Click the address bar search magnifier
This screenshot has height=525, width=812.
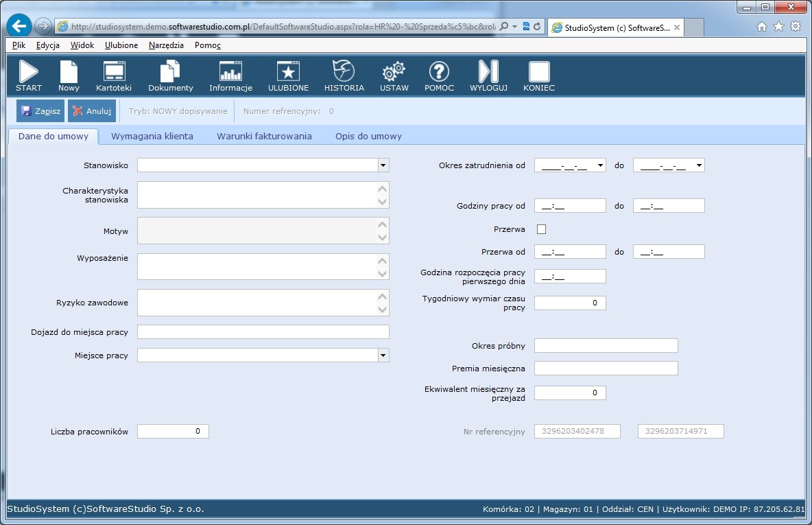point(503,27)
